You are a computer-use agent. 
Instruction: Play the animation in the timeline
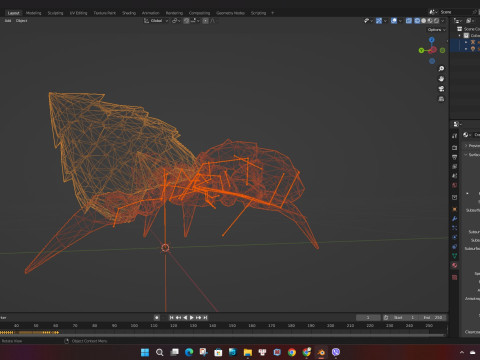(x=192, y=318)
